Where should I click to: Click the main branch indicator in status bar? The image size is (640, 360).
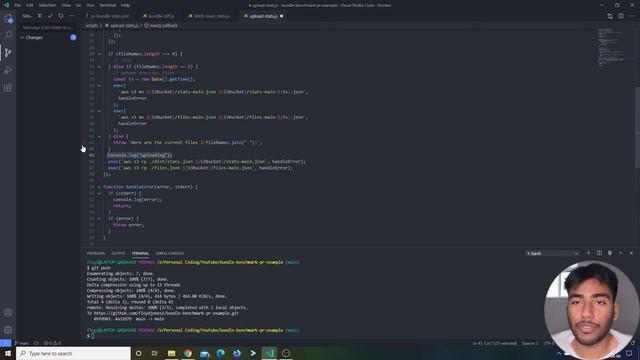coord(22,343)
